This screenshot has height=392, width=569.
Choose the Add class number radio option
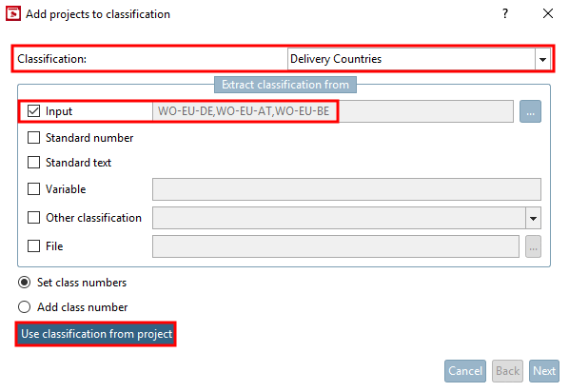pos(25,307)
